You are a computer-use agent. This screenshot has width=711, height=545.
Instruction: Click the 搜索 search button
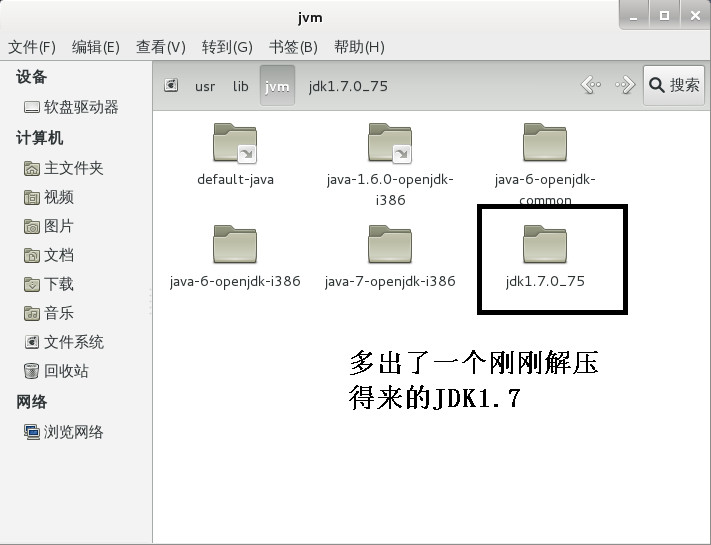click(674, 85)
